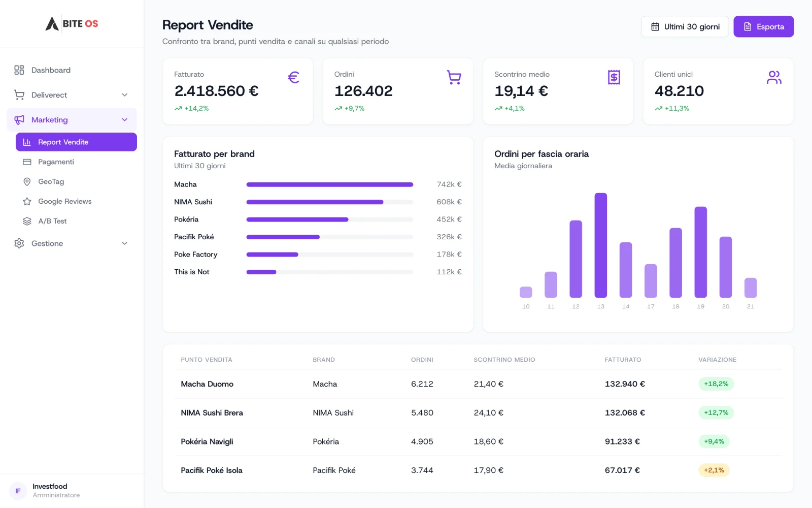Select the Pokéria Navigli row name
Image resolution: width=812 pixels, height=508 pixels.
point(207,442)
